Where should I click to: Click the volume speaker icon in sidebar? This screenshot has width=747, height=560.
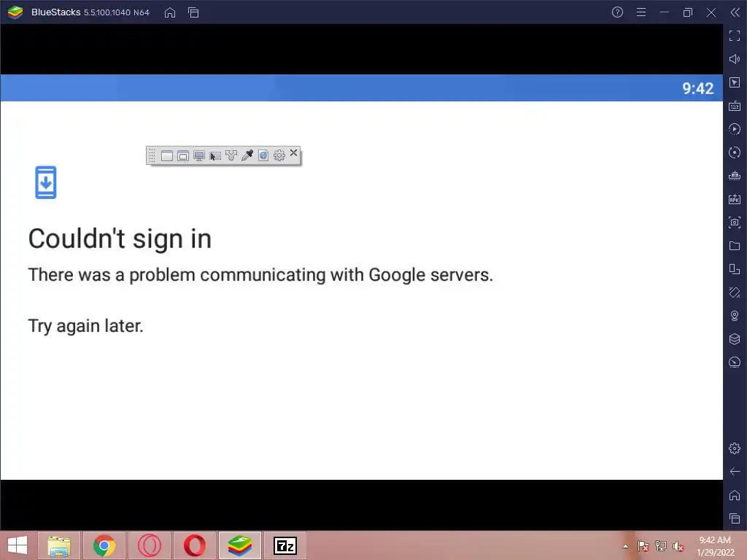pos(735,59)
